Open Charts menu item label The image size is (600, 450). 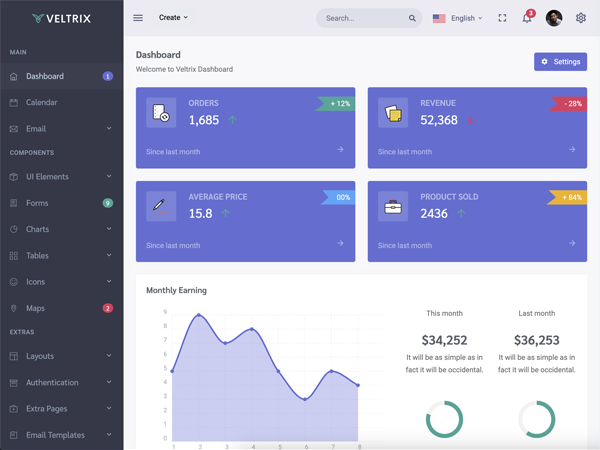pos(38,229)
